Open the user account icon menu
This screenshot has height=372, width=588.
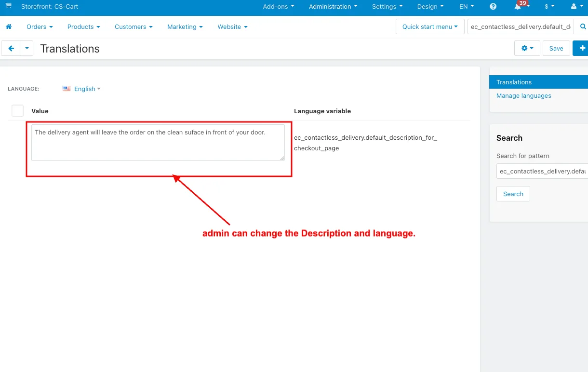tap(576, 7)
